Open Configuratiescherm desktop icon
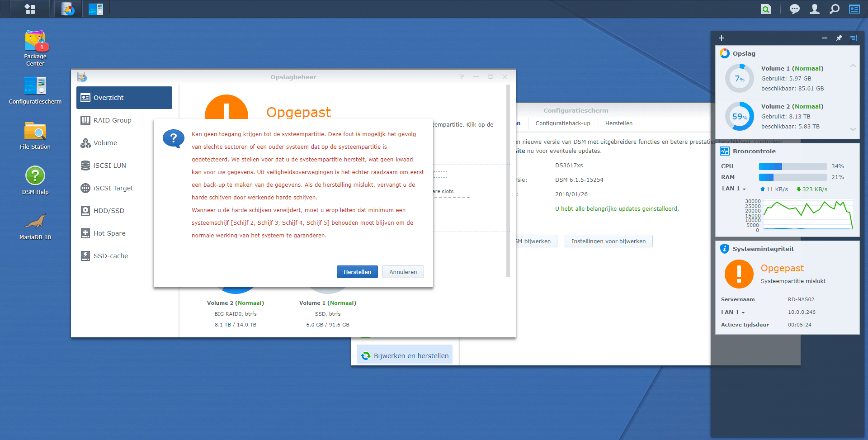Screen dimensions: 868x440 (x=35, y=90)
